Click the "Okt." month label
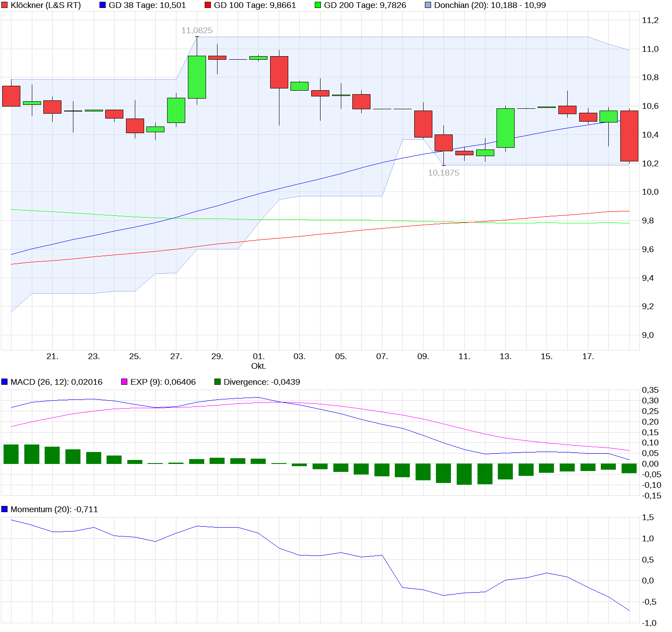 pos(259,366)
